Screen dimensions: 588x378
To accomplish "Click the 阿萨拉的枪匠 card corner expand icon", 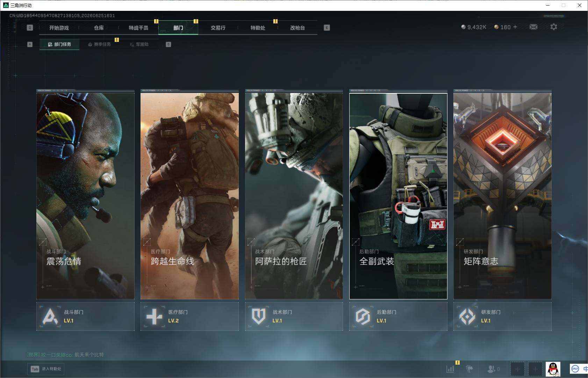I will click(x=251, y=241).
